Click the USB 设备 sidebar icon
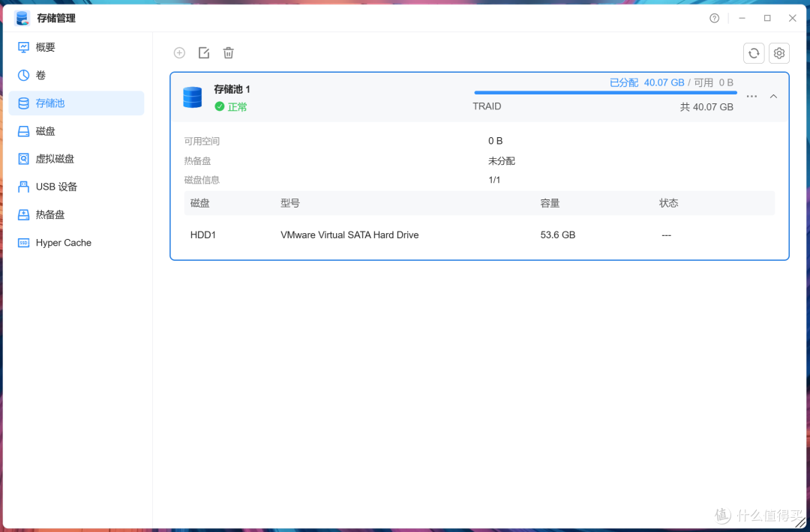The width and height of the screenshot is (810, 532). 24,187
